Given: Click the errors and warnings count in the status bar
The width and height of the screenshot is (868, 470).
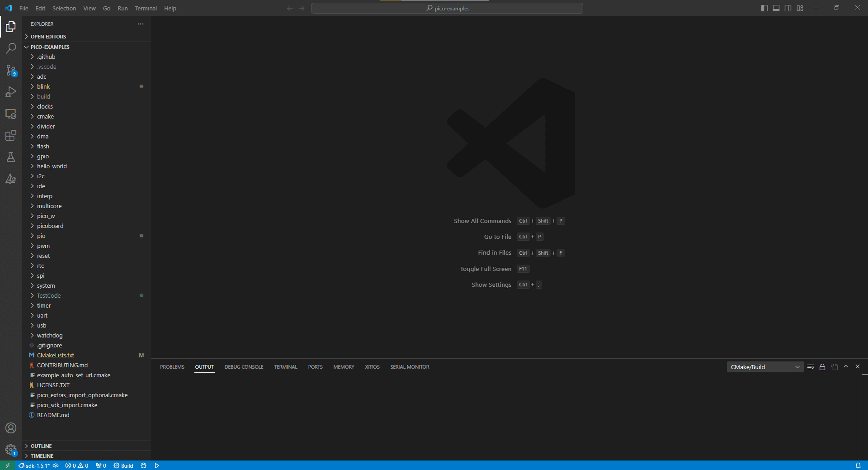Looking at the screenshot, I should [77, 465].
